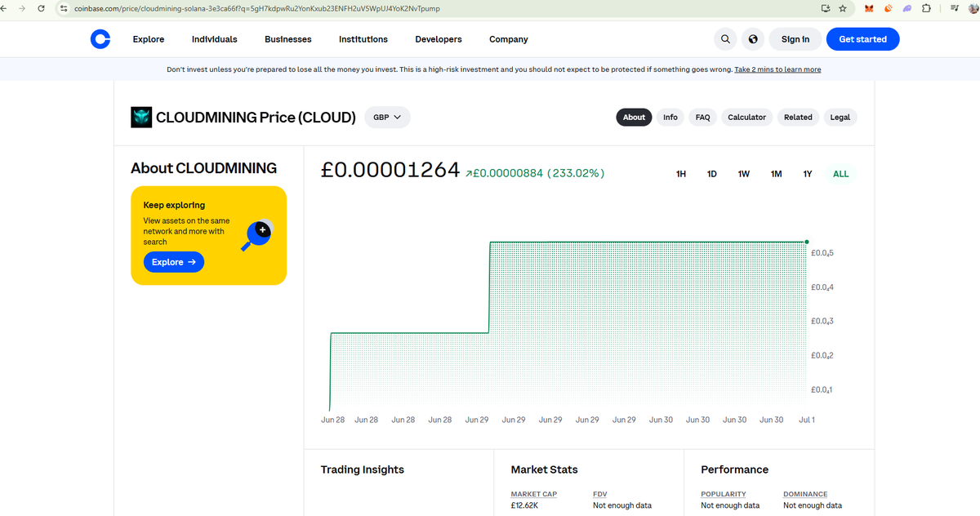Open the MetaMask fox extension
This screenshot has height=516, width=980.
pyautogui.click(x=869, y=8)
